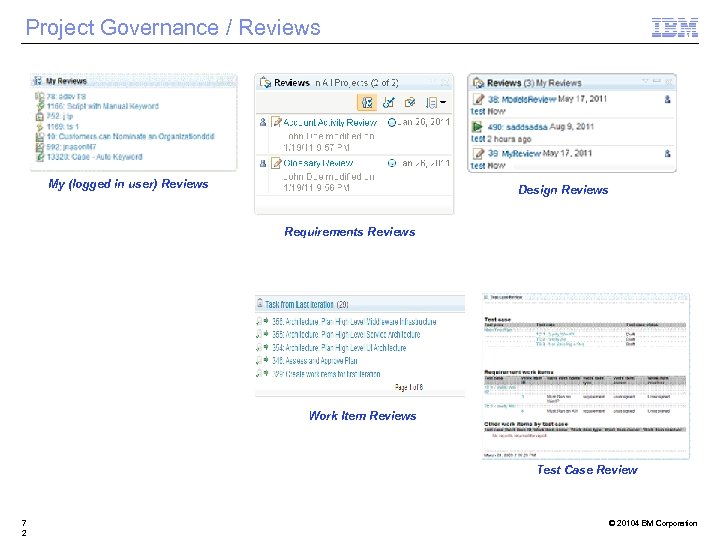Click the clock icon beside Glossary Review date
720x540 pixels.
[392, 163]
